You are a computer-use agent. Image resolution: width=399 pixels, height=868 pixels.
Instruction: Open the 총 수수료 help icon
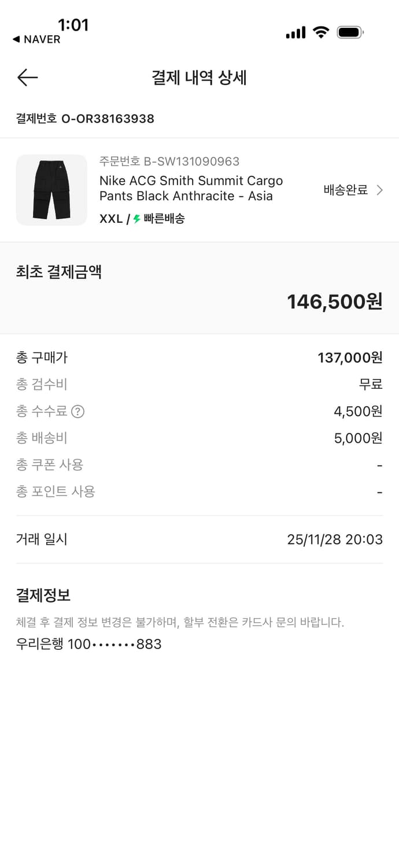tap(77, 411)
